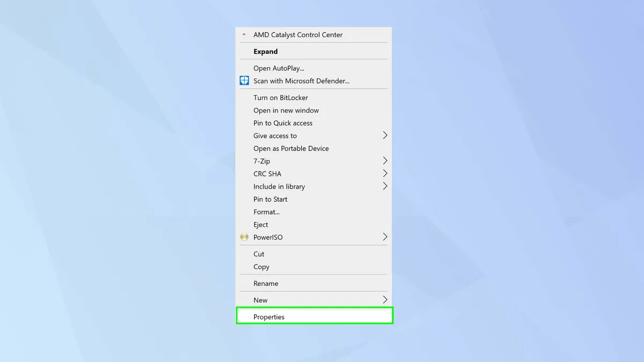644x362 pixels.
Task: Choose Expand from the context menu
Action: tap(314, 51)
